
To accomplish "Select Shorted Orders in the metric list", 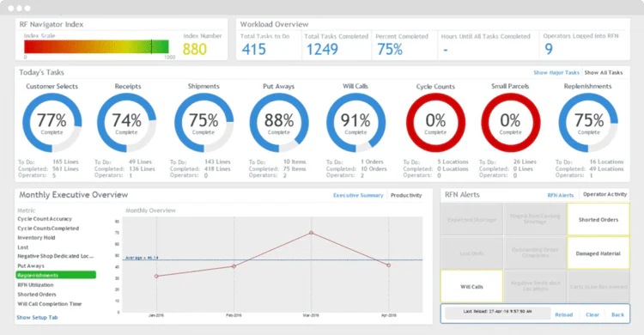I will (37, 295).
